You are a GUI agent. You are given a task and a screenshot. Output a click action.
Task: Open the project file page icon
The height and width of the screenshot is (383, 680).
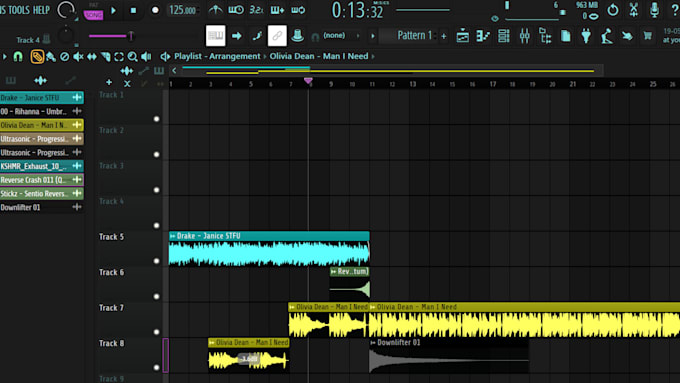(566, 36)
